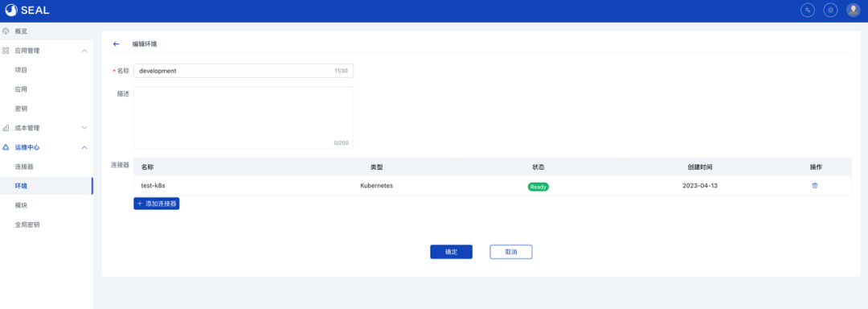Click the 编辑环境 page title
The image size is (868, 309).
(x=145, y=43)
